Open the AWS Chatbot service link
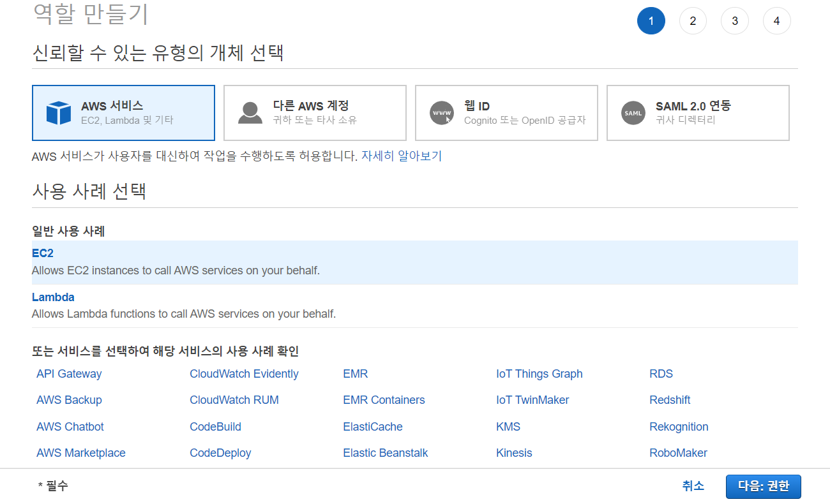 pos(70,427)
